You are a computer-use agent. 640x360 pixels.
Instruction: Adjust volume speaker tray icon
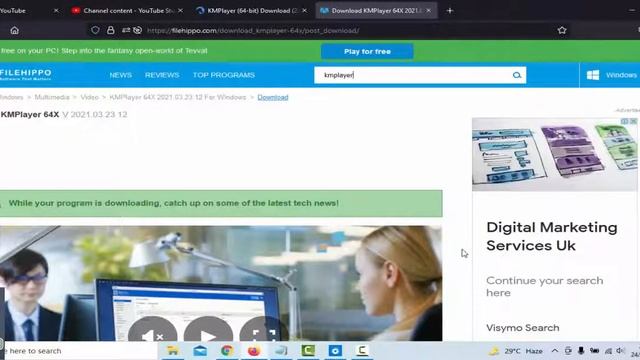621,351
